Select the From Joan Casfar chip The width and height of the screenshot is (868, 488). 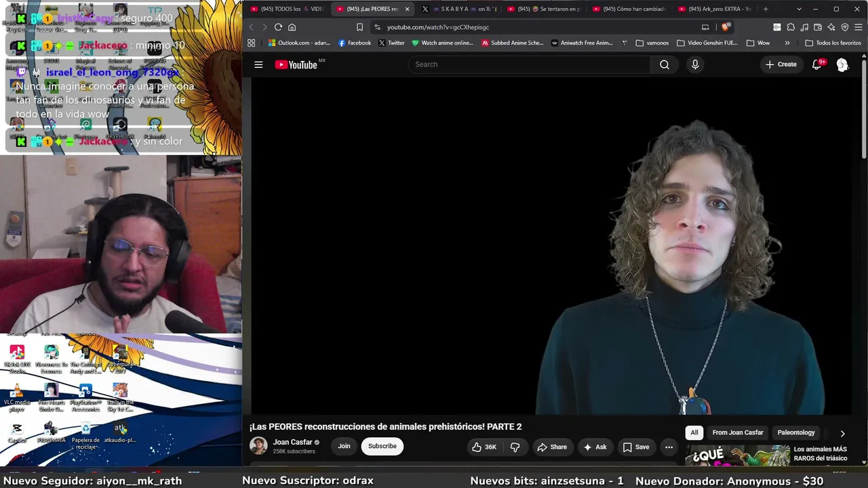738,432
